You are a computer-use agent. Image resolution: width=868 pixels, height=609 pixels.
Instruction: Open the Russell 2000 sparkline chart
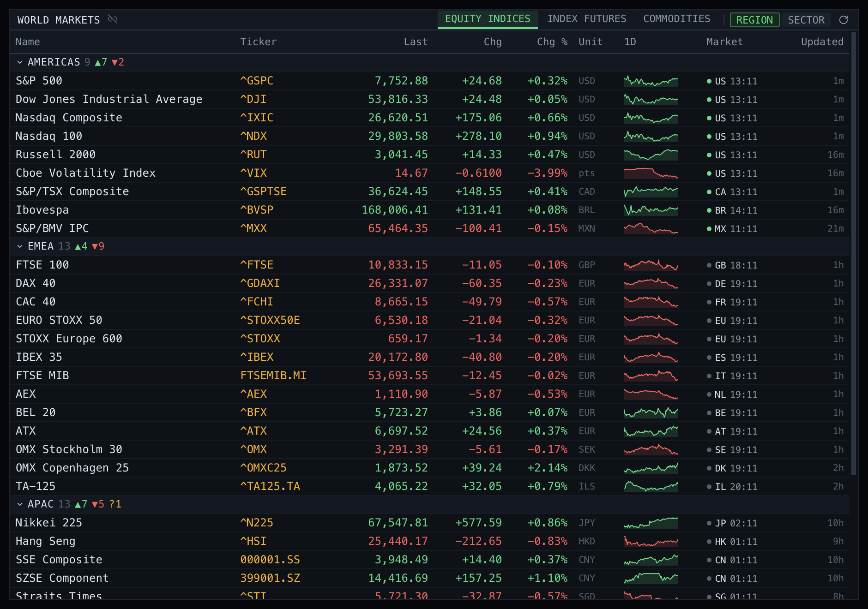651,155
